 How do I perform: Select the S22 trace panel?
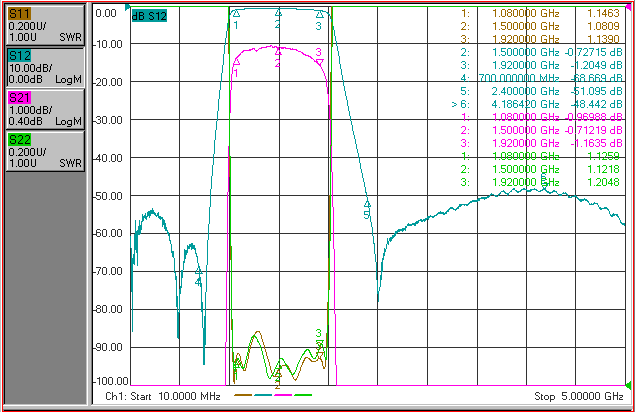(x=45, y=152)
